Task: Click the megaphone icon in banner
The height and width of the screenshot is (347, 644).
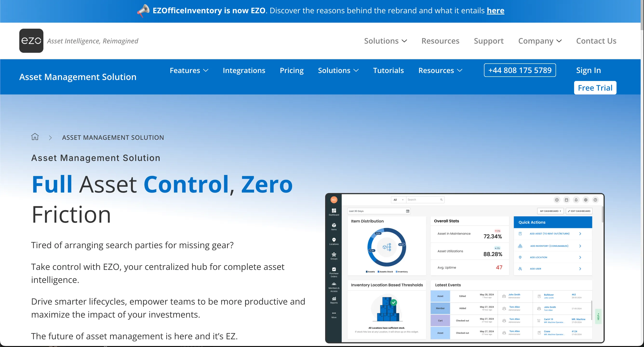Action: pos(143,11)
